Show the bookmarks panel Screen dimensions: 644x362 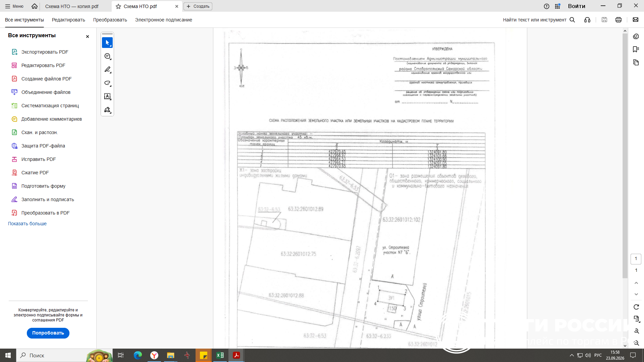tap(636, 49)
